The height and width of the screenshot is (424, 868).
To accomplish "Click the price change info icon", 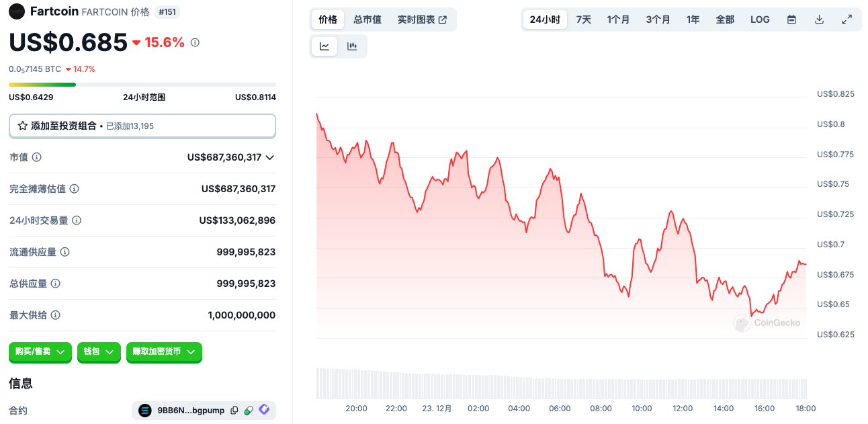I will (195, 42).
